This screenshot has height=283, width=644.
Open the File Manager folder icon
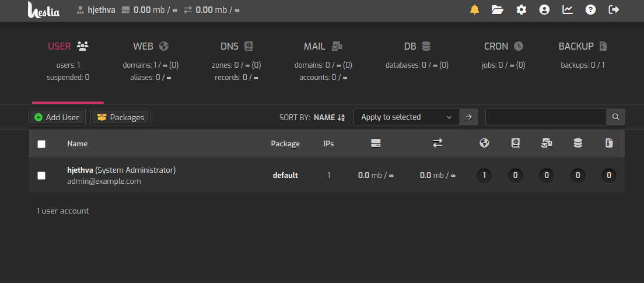pos(498,9)
